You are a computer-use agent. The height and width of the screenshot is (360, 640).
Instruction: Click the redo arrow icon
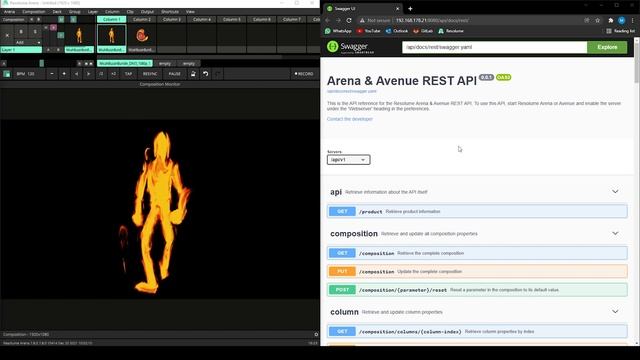[218, 74]
